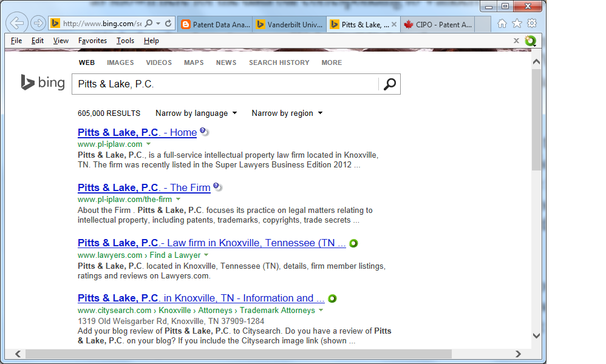Click the green ring toolbar extension icon
Image resolution: width=606 pixels, height=364 pixels.
(530, 41)
